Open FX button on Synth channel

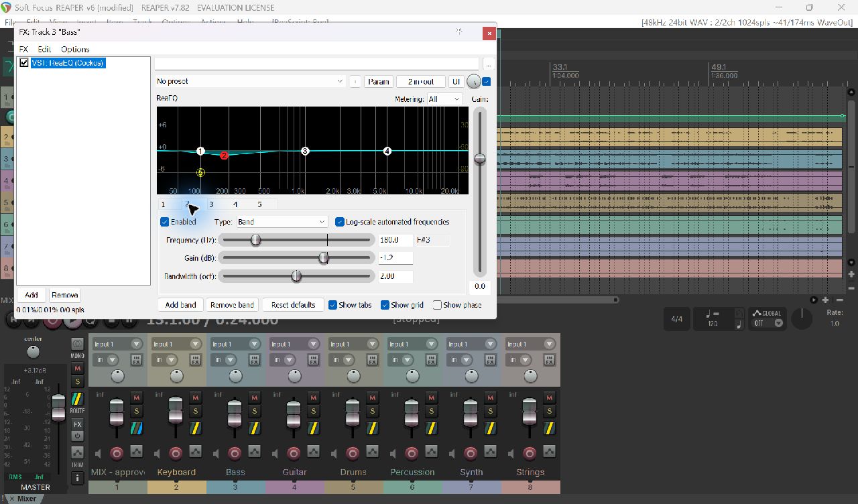coord(490,360)
